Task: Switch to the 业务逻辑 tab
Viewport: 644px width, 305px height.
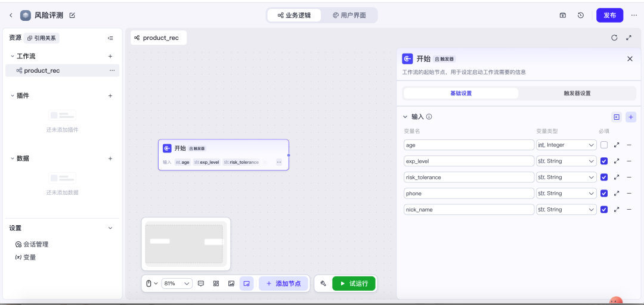Action: 293,15
